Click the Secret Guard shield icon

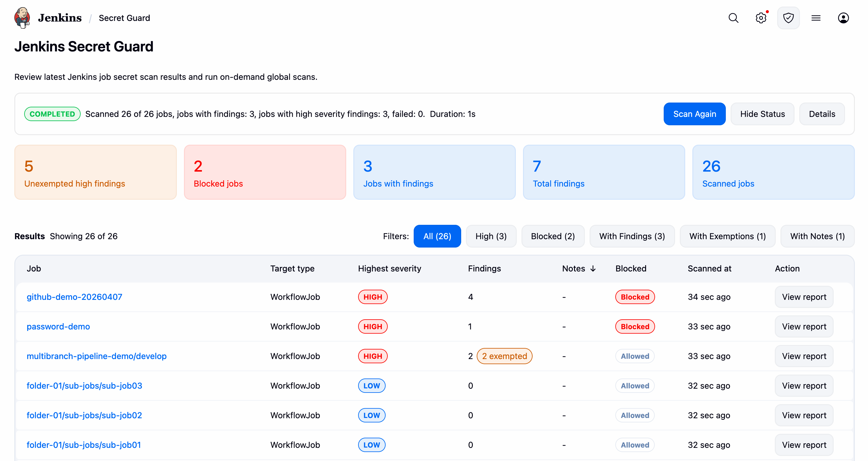click(x=788, y=18)
